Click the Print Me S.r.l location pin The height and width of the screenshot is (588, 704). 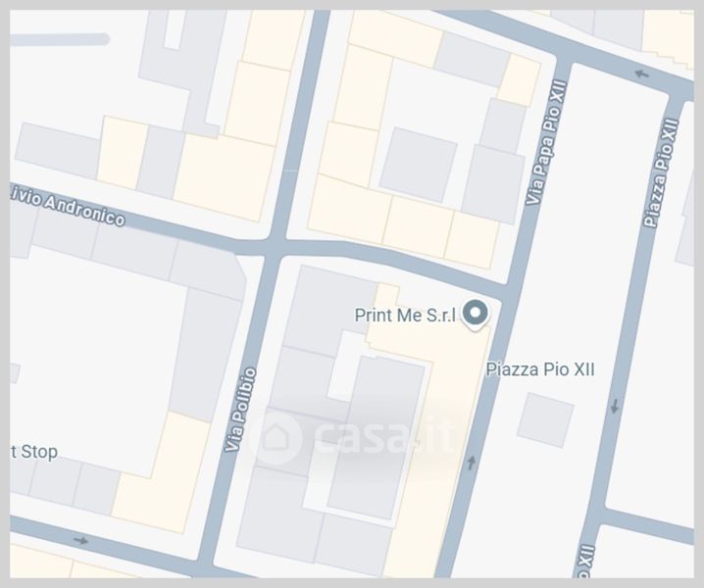(476, 315)
